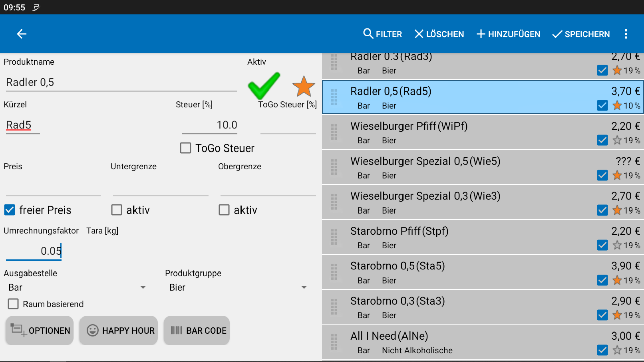This screenshot has width=644, height=362.
Task: Open the Filter search tool
Action: (x=383, y=34)
